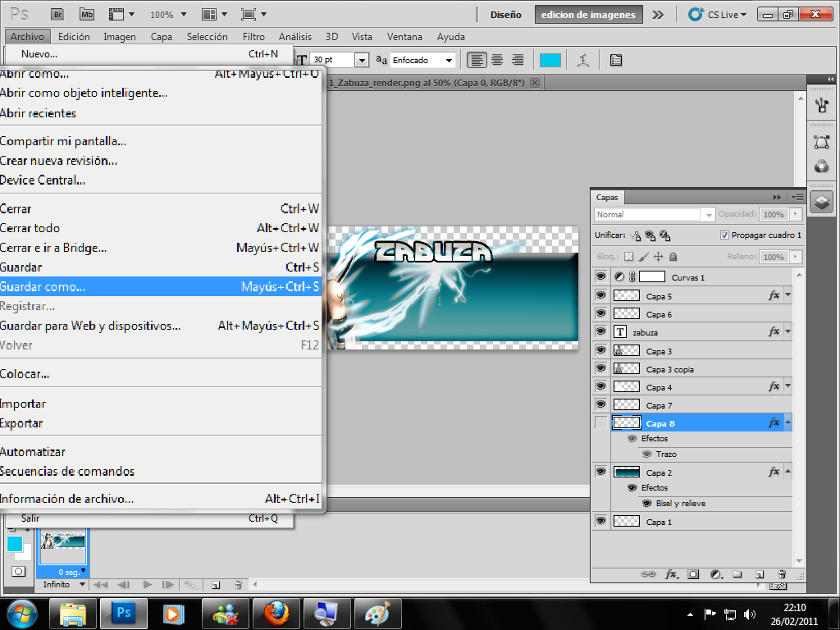Select the edicion de imagenes workspace
Screen dimensions: 840x630
click(588, 15)
